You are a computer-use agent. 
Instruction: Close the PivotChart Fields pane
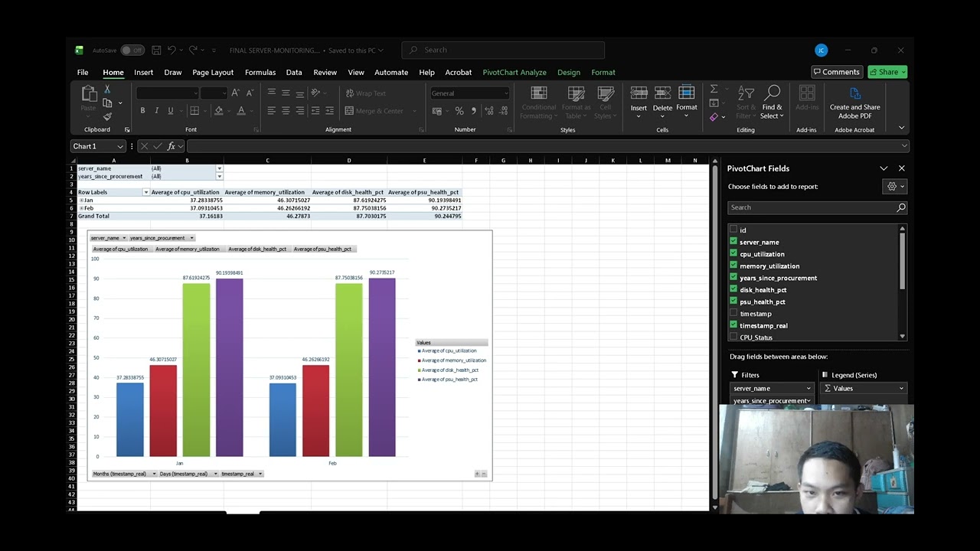click(901, 168)
